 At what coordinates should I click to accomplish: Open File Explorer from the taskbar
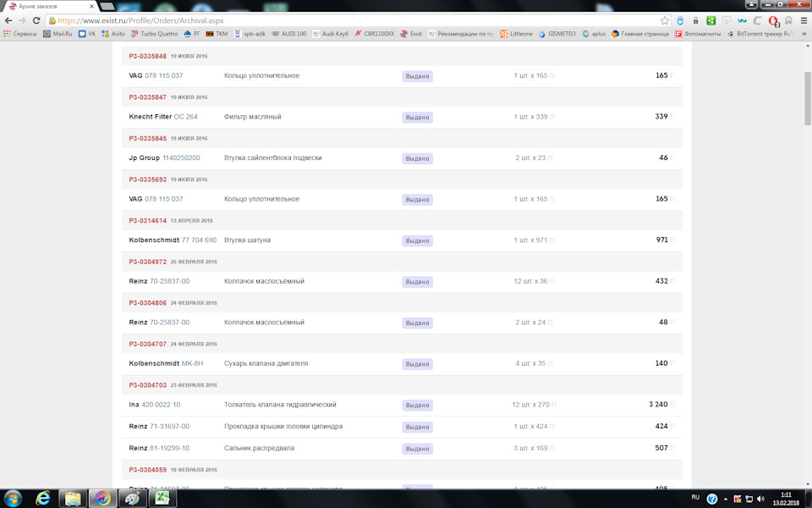pyautogui.click(x=73, y=498)
